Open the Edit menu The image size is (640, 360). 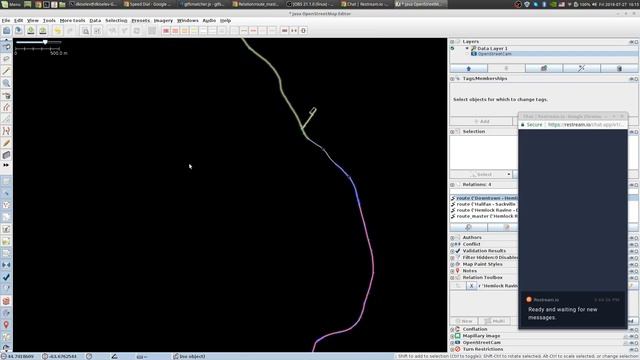19,20
